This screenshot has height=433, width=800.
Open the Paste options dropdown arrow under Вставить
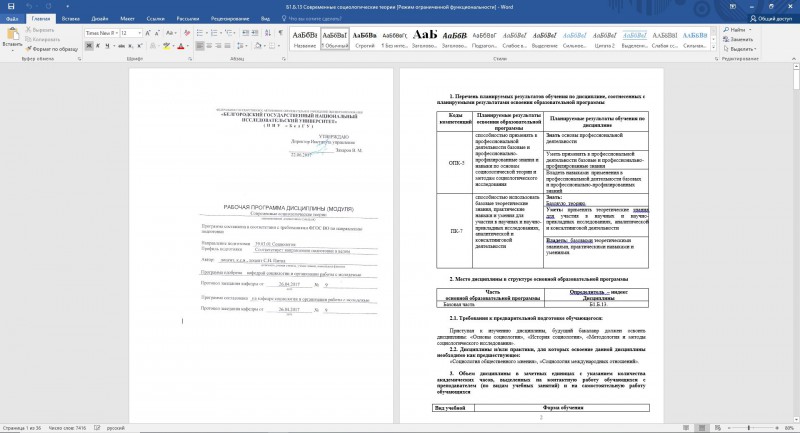[x=12, y=50]
